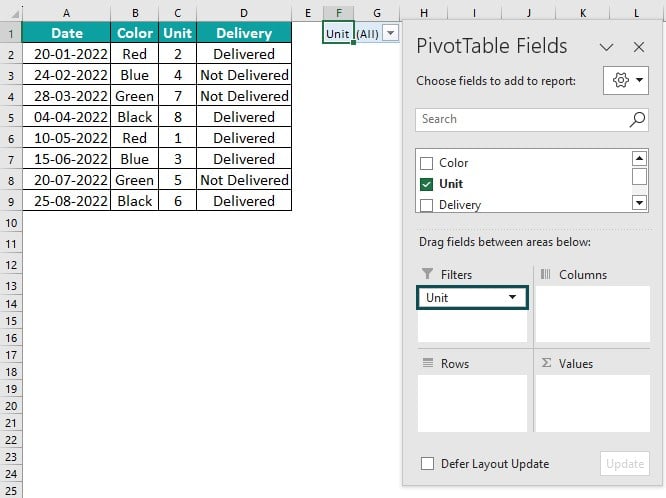Click the empty Columns drop area
This screenshot has width=666, height=498.
tap(593, 314)
